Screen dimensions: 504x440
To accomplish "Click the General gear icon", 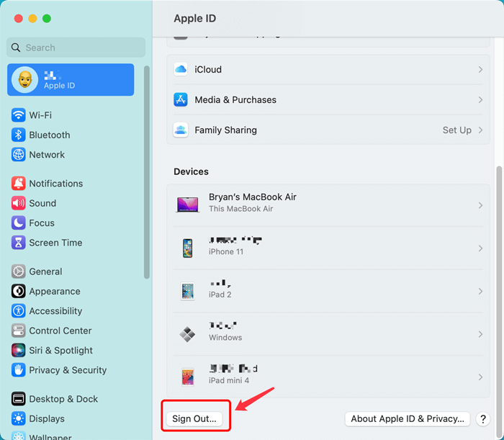I will tap(18, 271).
